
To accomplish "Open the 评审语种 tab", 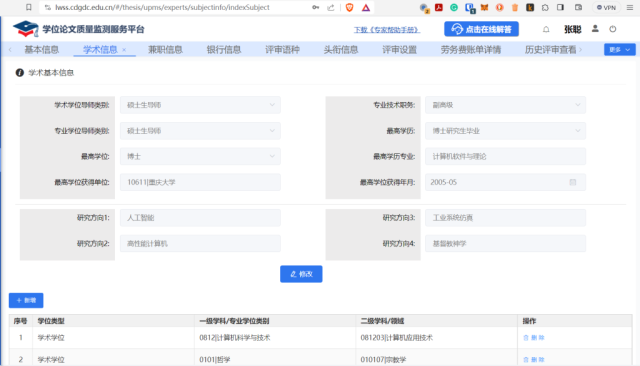I will (x=282, y=49).
